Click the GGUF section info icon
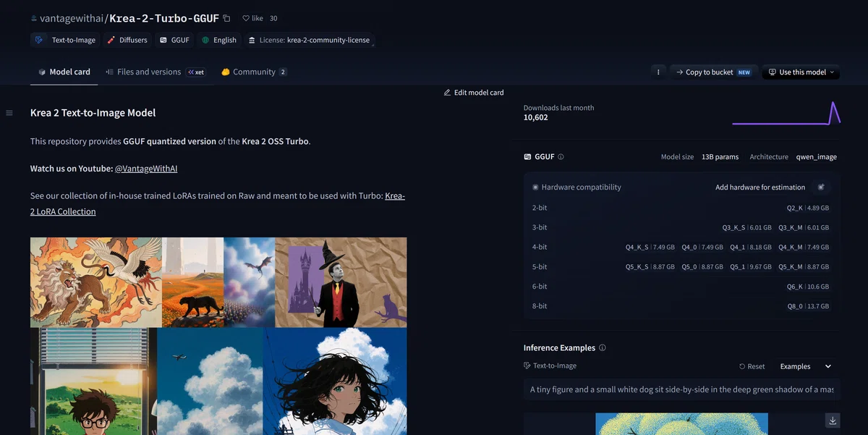 coord(561,157)
